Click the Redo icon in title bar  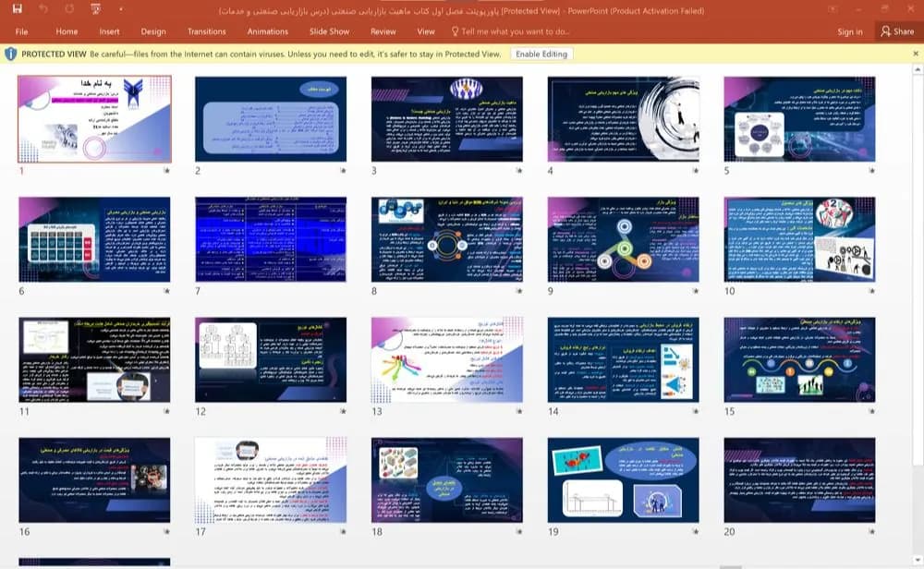[x=69, y=9]
